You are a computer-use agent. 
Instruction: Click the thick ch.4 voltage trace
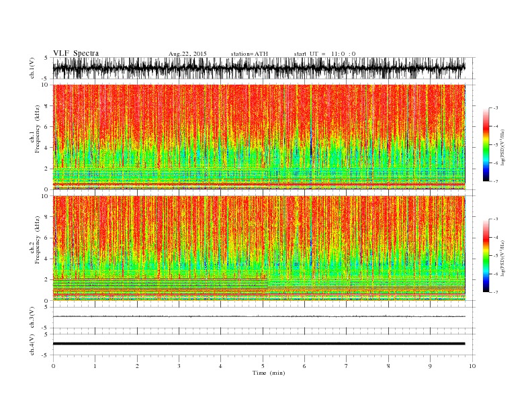coord(259,344)
